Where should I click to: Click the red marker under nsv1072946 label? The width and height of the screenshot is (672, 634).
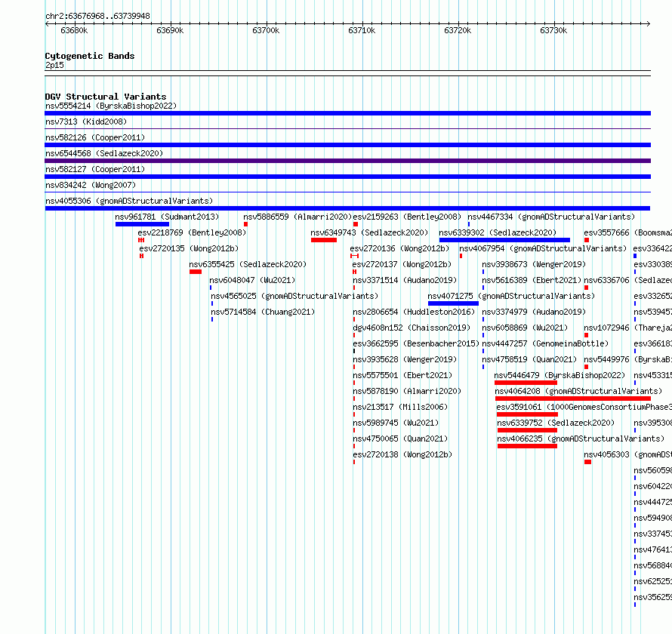pos(586,335)
